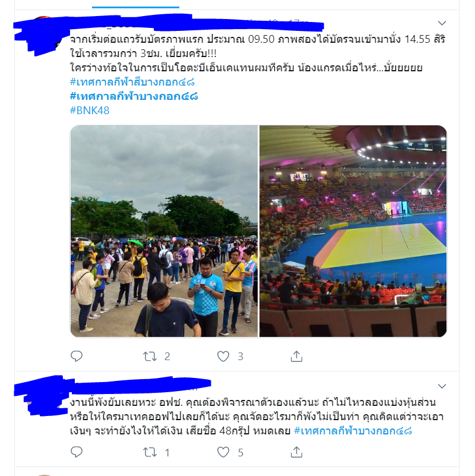Retweet the second tweet with 1 retweet
The height and width of the screenshot is (476, 475).
click(x=150, y=452)
